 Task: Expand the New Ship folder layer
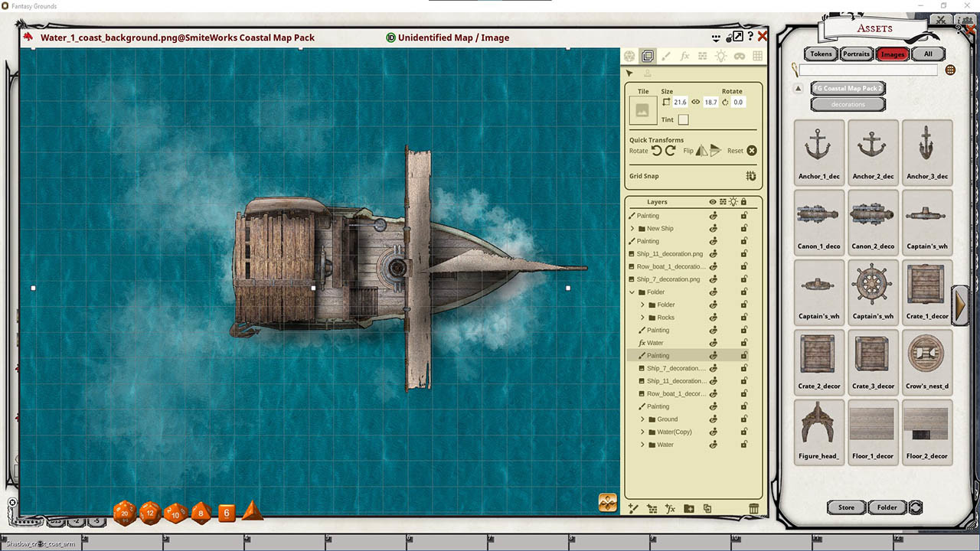pyautogui.click(x=632, y=229)
